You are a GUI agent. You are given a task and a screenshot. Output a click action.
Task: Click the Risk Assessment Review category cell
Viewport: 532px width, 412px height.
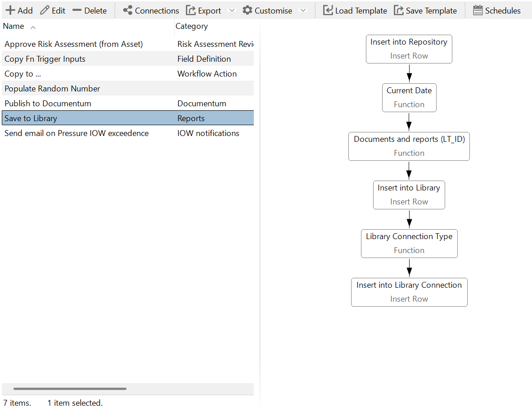[216, 44]
